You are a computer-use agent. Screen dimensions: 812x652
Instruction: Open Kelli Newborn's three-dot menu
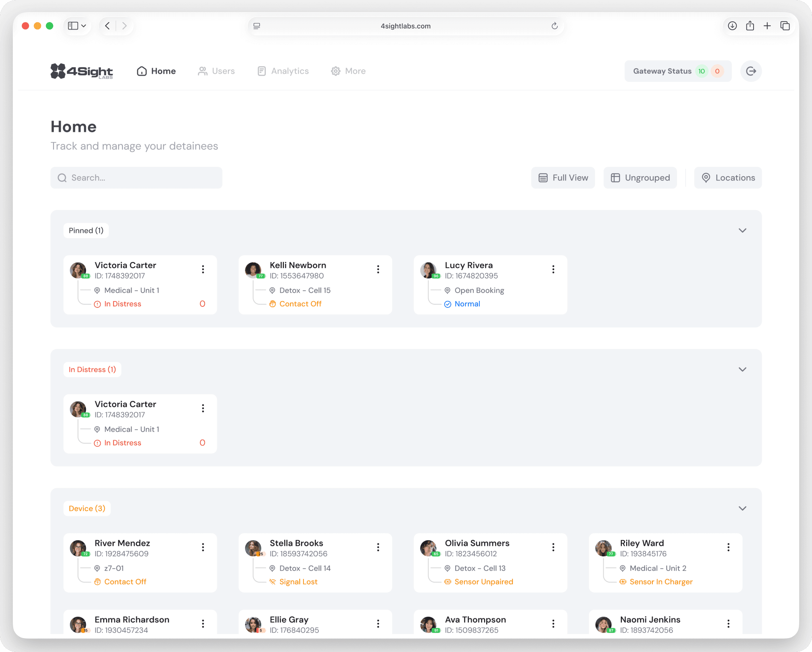point(378,269)
